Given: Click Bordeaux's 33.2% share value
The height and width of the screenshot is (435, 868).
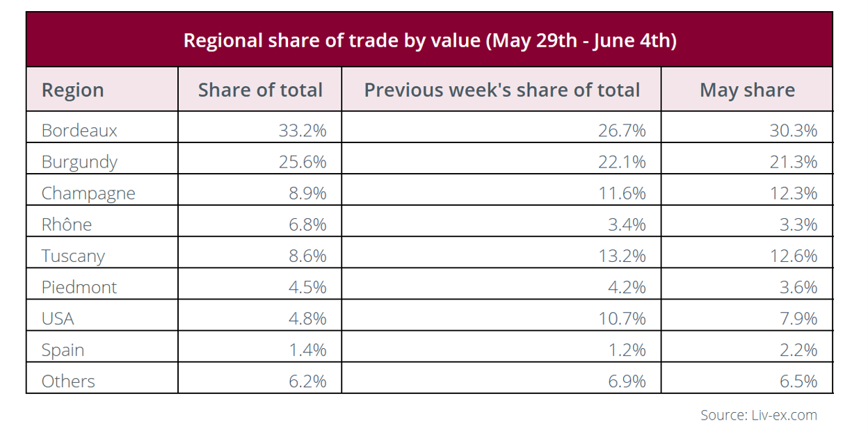Looking at the screenshot, I should (x=303, y=130).
